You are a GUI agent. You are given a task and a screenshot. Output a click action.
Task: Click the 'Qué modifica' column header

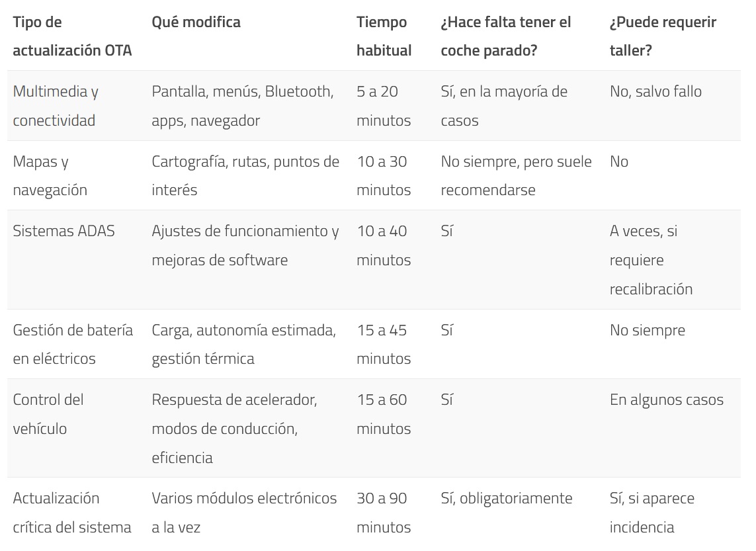point(196,22)
